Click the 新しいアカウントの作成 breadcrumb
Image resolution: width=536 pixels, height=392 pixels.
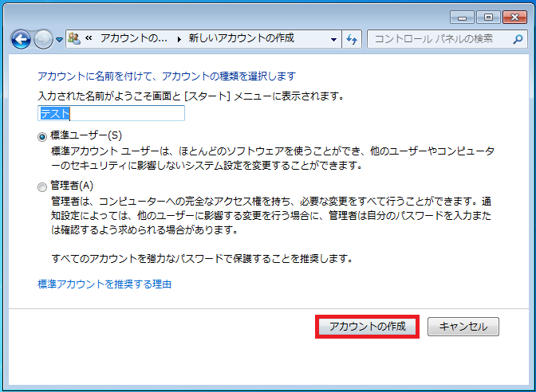click(x=242, y=38)
